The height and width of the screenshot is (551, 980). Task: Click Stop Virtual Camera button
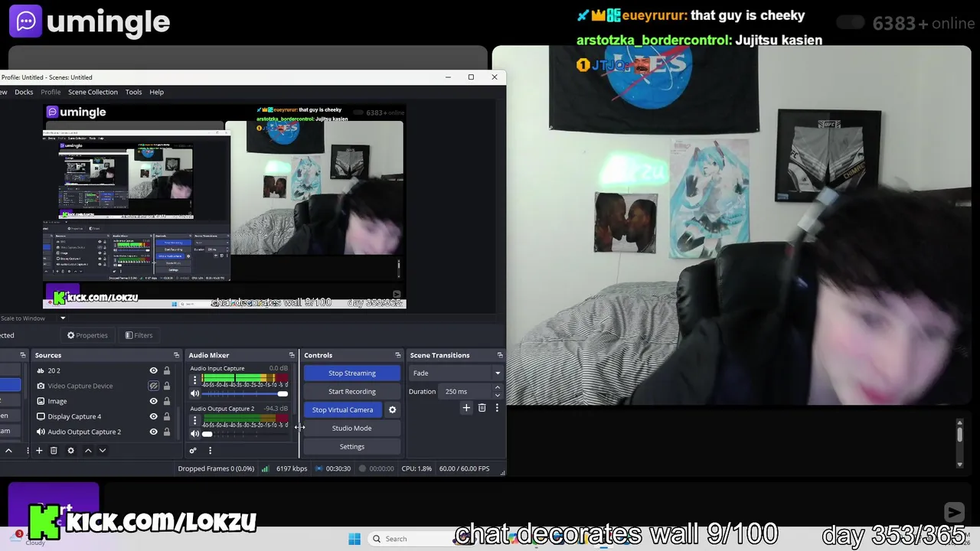click(342, 410)
